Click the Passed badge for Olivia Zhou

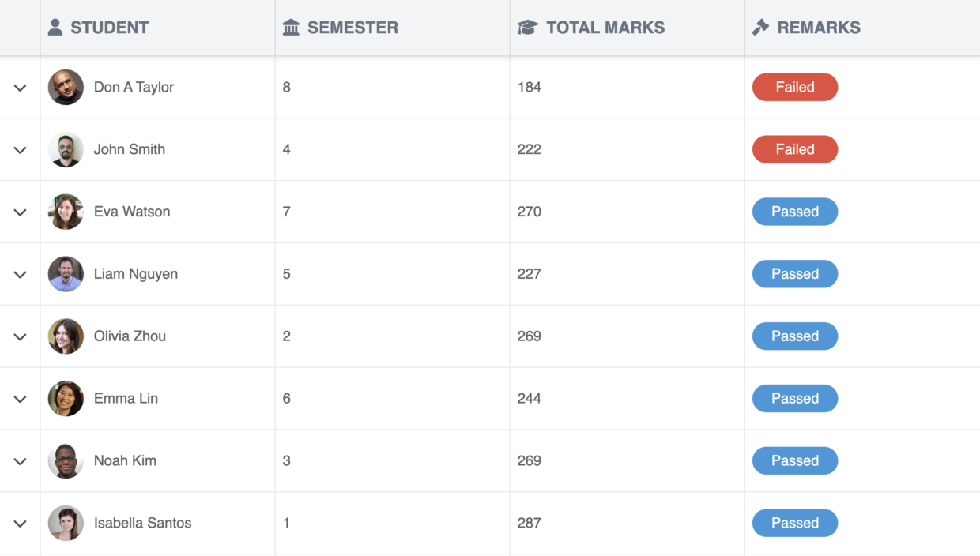[x=795, y=336]
